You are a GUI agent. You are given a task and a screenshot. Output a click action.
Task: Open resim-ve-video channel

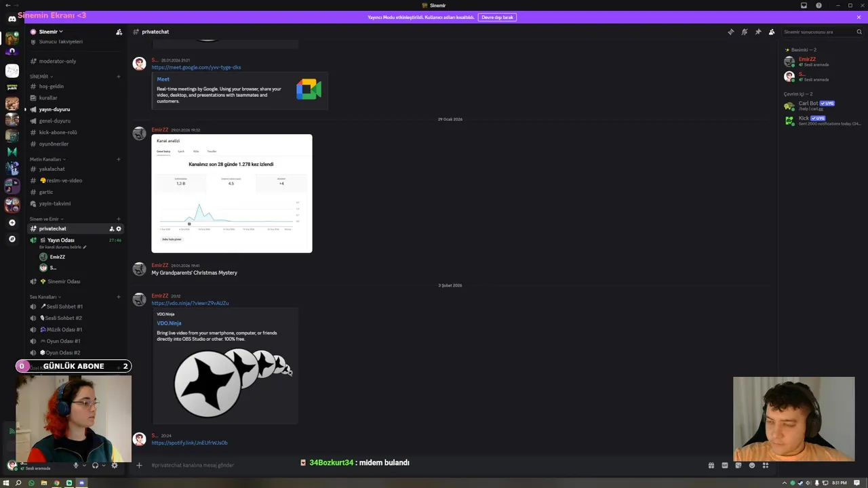[75, 180]
